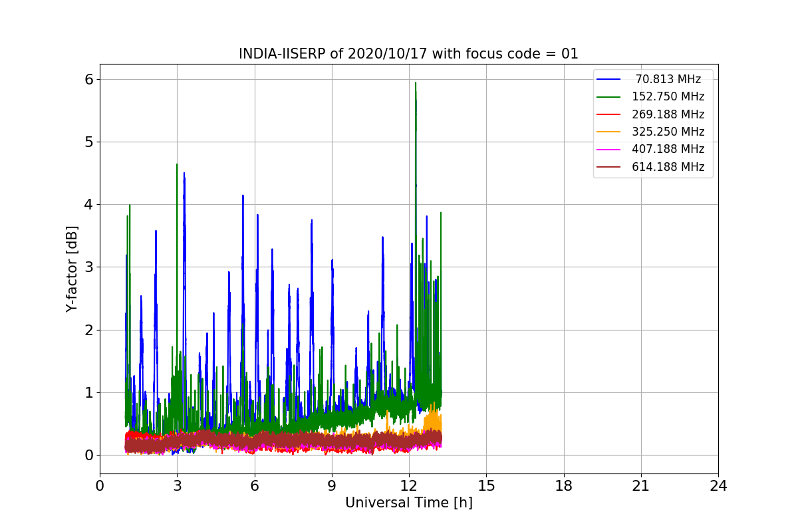The height and width of the screenshot is (532, 798).
Task: Select the 70.813 MHz legend label
Action: (668, 79)
